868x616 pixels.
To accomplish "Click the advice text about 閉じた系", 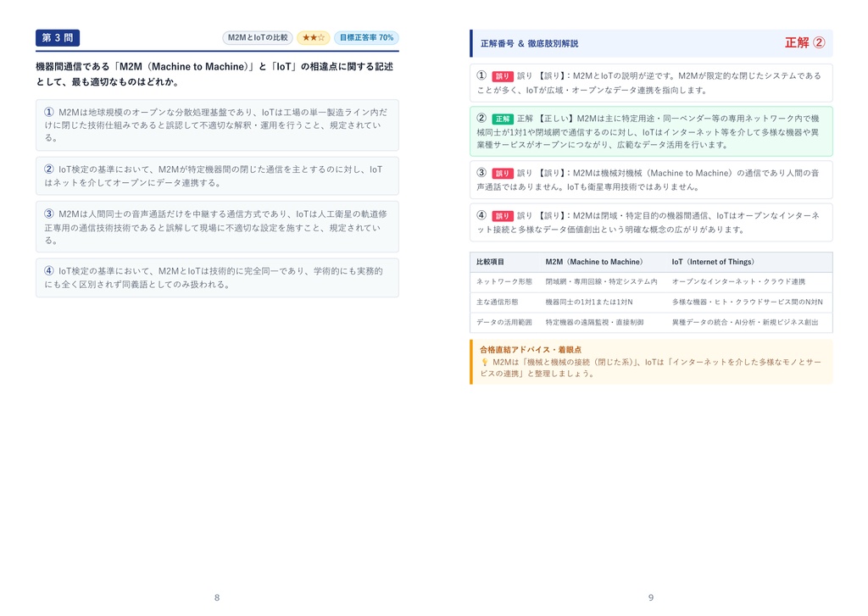I will point(651,368).
